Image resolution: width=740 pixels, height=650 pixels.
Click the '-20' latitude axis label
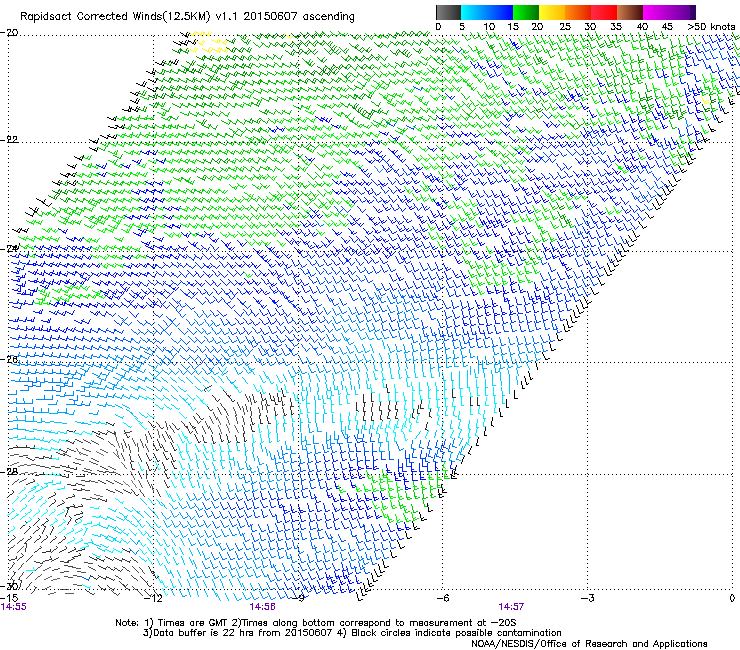click(x=10, y=33)
